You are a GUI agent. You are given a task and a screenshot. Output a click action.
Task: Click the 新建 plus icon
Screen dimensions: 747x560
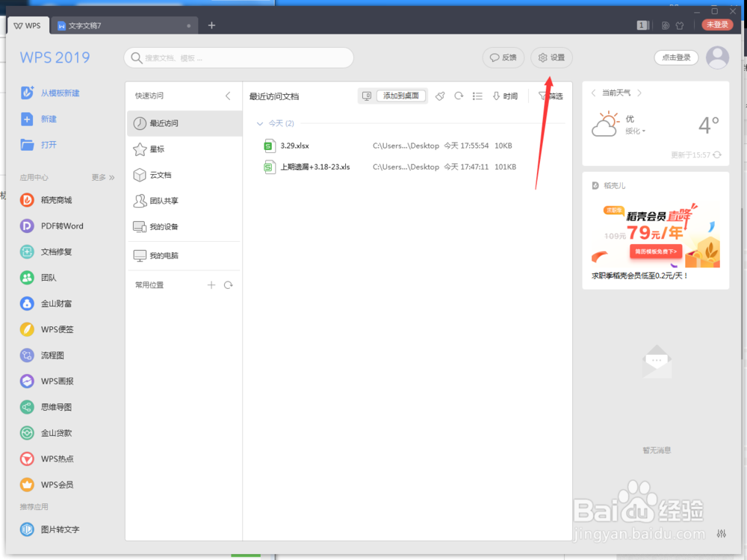[27, 119]
